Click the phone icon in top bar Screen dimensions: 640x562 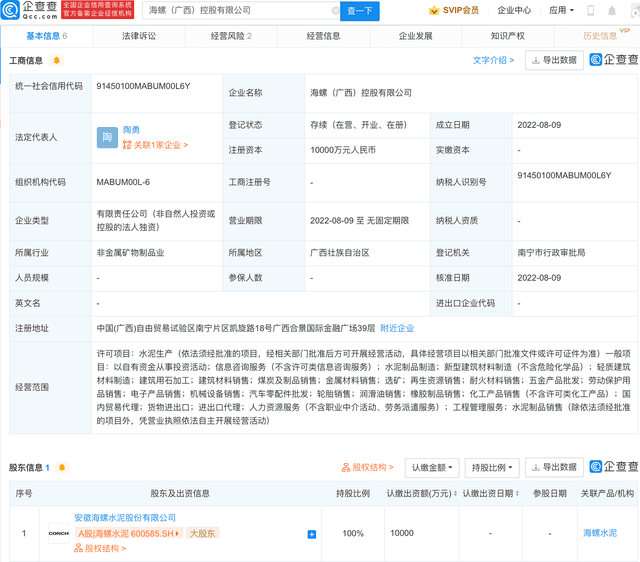[590, 11]
